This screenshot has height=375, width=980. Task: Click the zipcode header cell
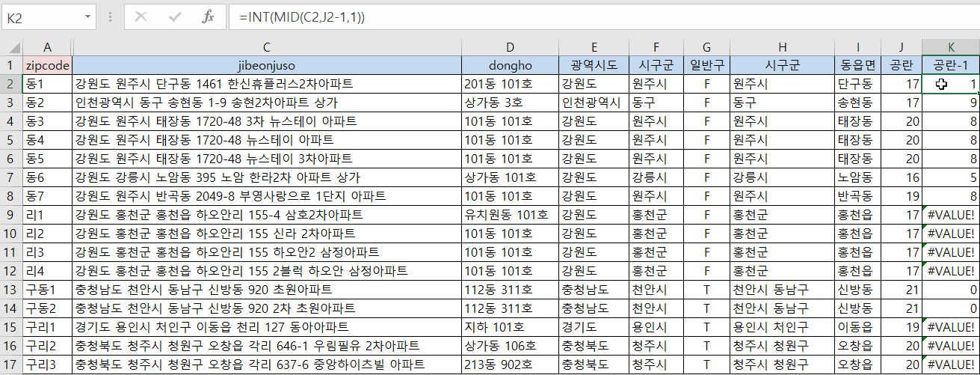[x=48, y=65]
